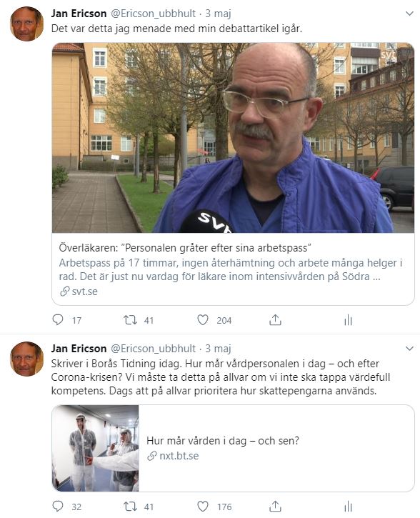Like the tweet with 204 likes
This screenshot has width=420, height=518.
coord(203,320)
